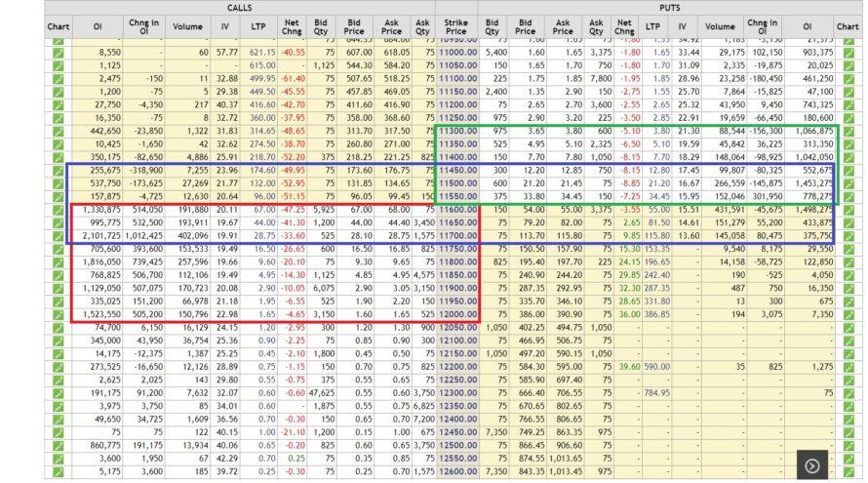
Task: Open Calls chart icon for strike 11300.00
Action: (59, 132)
